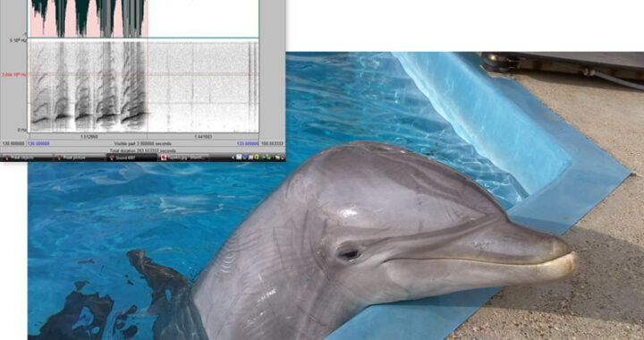Play the bar left of the visible window

13,144
